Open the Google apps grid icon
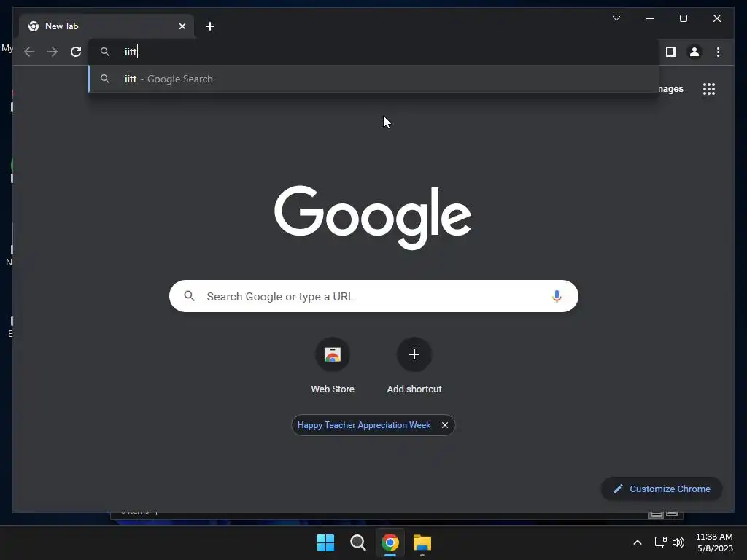Viewport: 747px width, 560px height. tap(709, 89)
